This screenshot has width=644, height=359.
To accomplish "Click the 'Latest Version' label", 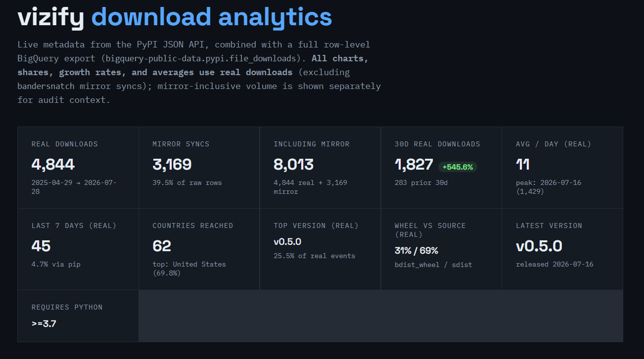I will 549,225.
